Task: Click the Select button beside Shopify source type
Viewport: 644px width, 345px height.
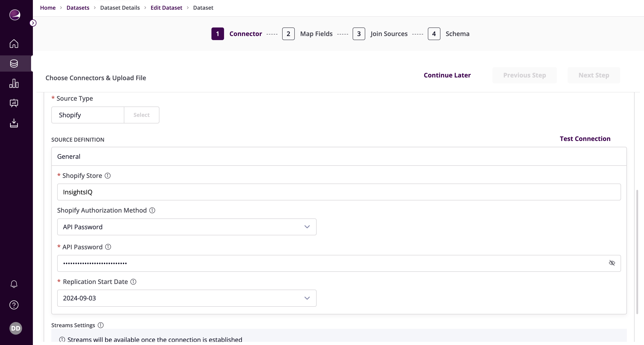Action: [x=141, y=115]
